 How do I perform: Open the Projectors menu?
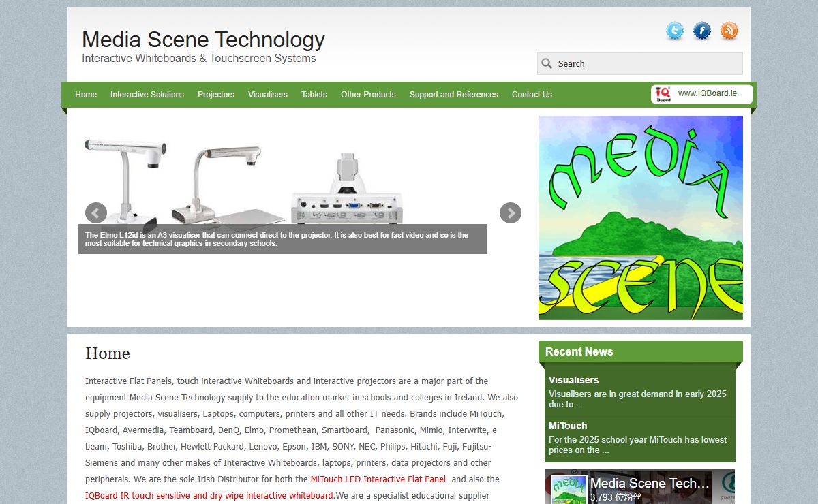tap(216, 95)
